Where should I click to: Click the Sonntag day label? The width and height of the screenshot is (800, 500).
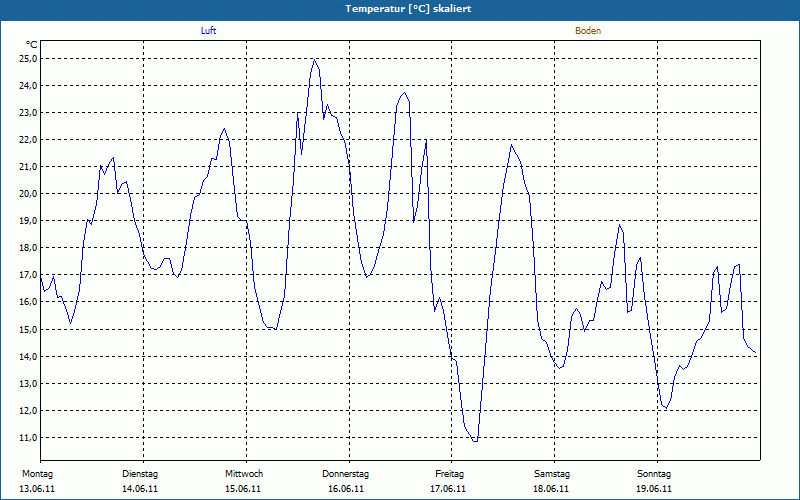654,474
